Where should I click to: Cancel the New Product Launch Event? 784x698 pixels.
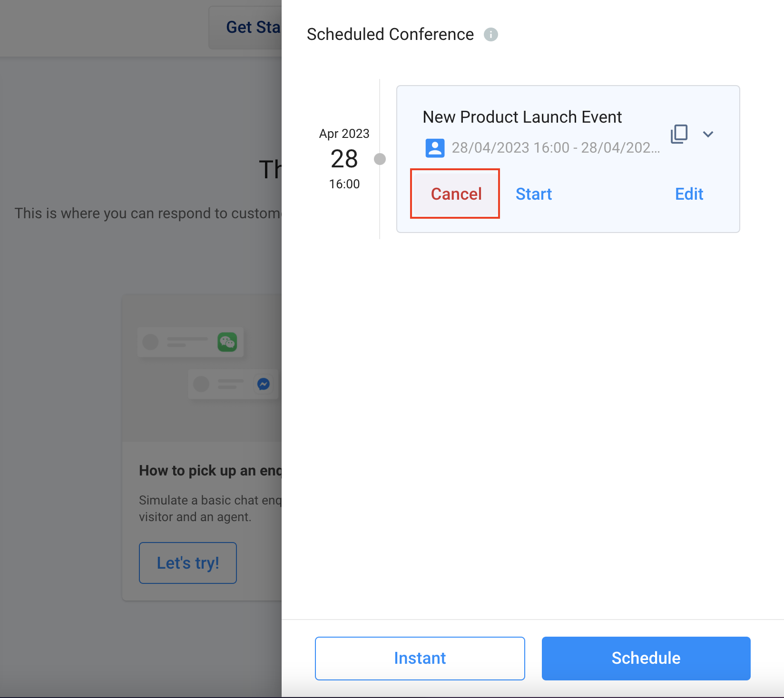[456, 194]
